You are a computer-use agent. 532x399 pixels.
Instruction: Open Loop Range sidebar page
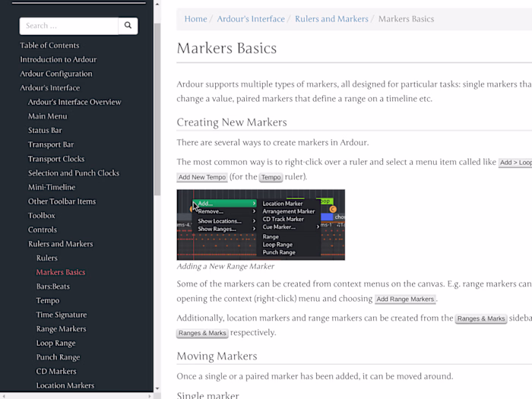pyautogui.click(x=56, y=344)
